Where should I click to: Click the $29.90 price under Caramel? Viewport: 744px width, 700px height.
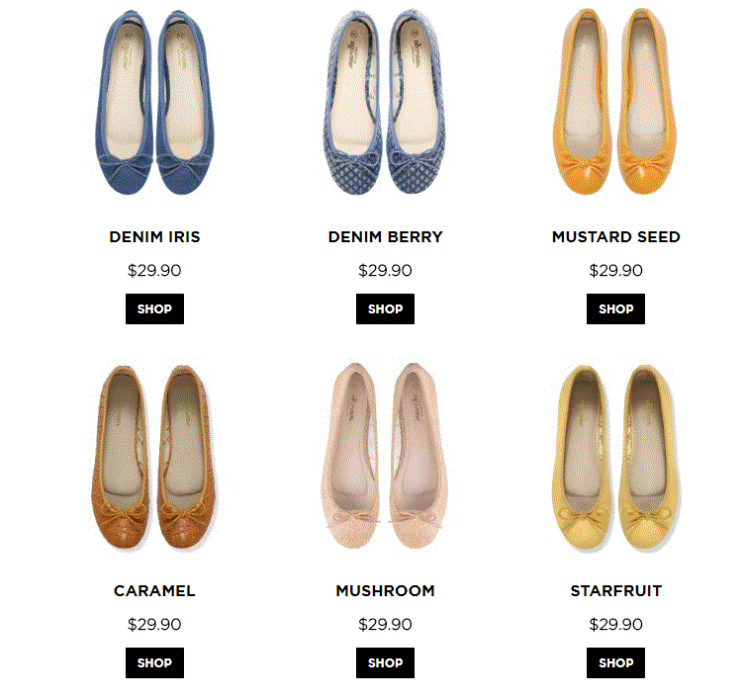(154, 624)
